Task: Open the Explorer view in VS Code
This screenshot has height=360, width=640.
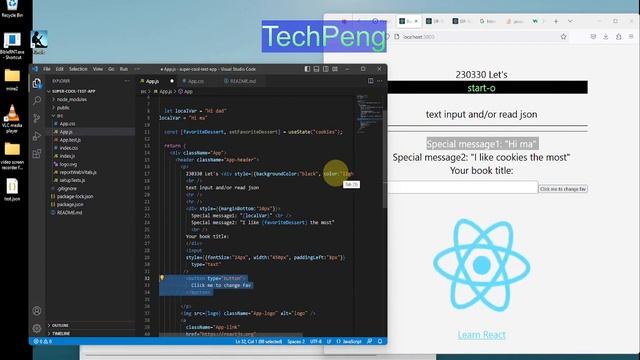Action: click(37, 83)
